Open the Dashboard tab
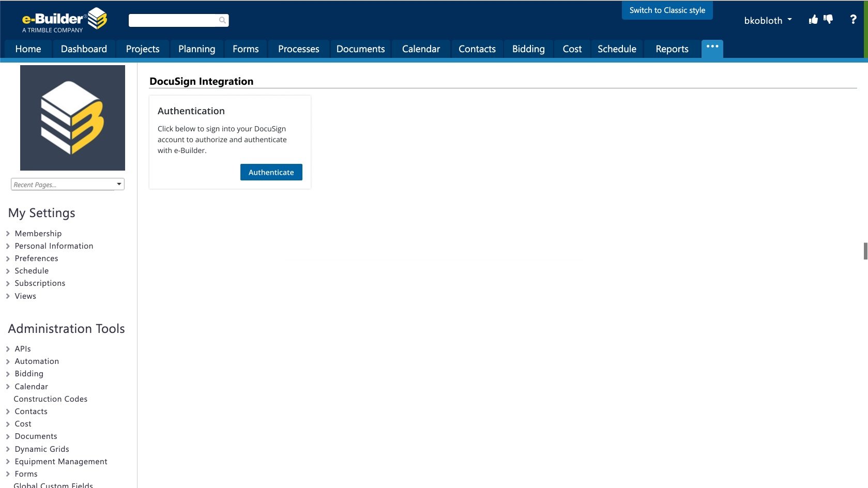The width and height of the screenshot is (868, 488). (x=84, y=49)
